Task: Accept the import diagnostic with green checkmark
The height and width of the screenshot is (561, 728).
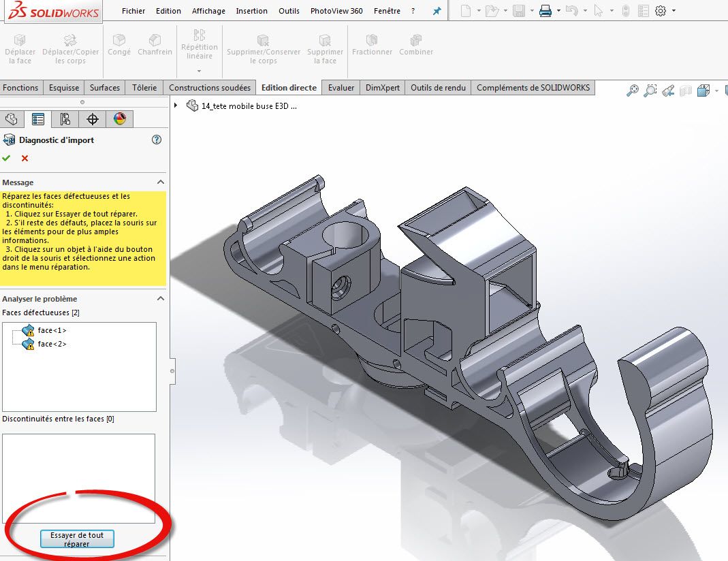Action: (x=7, y=158)
